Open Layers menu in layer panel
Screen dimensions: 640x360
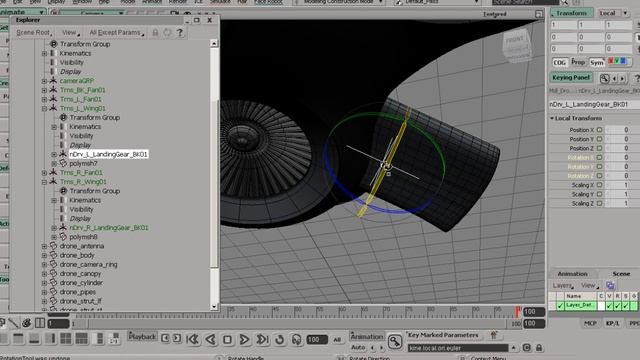coord(563,286)
